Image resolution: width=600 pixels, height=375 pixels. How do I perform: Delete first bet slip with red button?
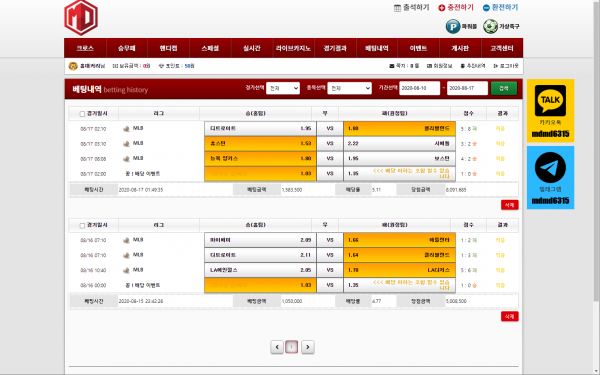[510, 205]
